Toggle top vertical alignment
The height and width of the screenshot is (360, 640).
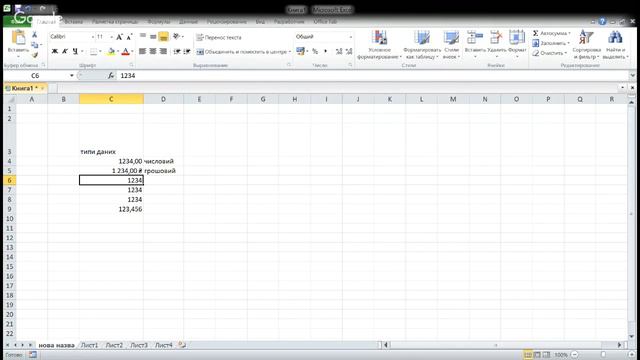pyautogui.click(x=142, y=37)
